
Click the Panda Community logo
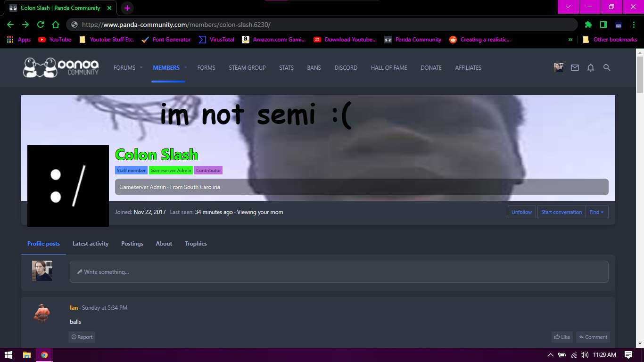point(60,67)
